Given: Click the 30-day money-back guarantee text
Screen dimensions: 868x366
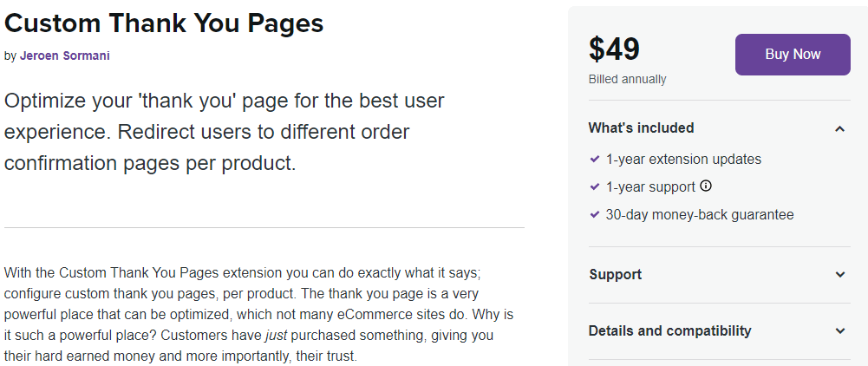Looking at the screenshot, I should [x=700, y=214].
